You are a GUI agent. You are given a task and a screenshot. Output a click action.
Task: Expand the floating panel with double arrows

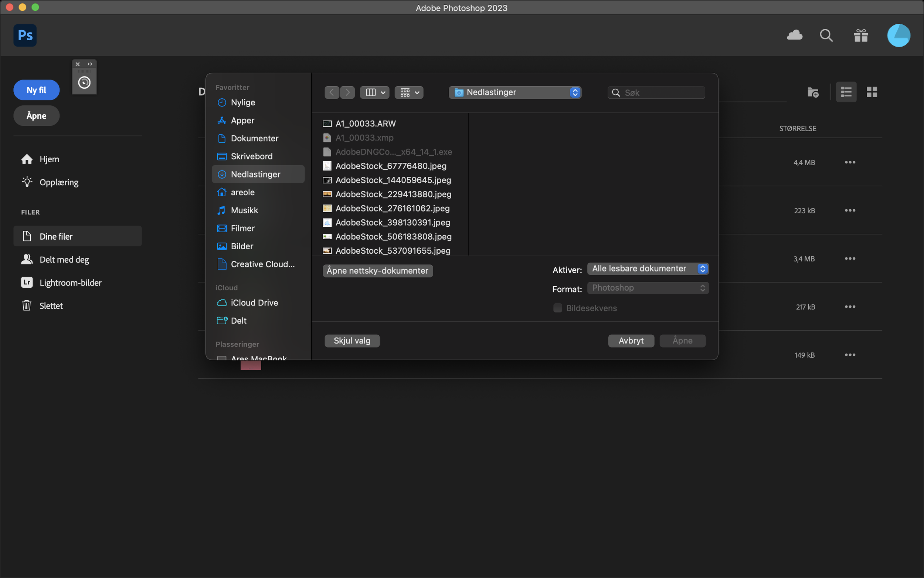point(90,64)
